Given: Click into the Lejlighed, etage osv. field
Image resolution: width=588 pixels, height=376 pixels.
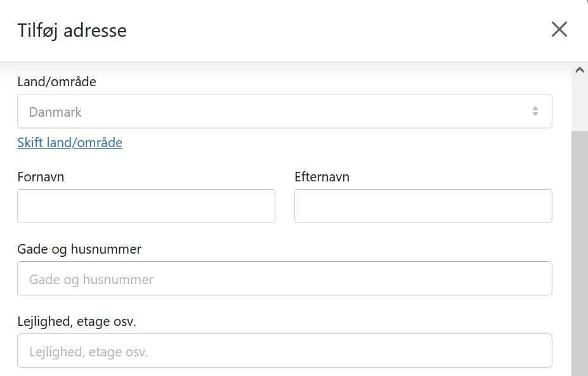Looking at the screenshot, I should pyautogui.click(x=285, y=351).
